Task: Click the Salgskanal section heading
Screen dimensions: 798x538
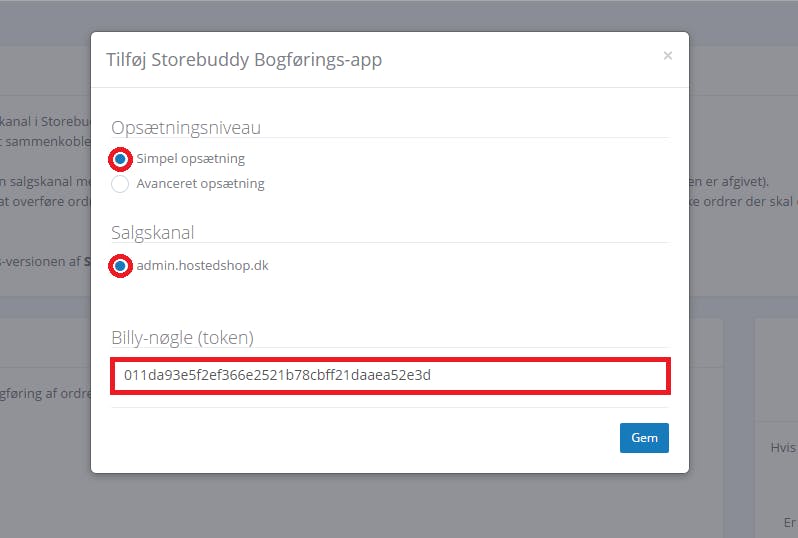Action: click(x=153, y=233)
